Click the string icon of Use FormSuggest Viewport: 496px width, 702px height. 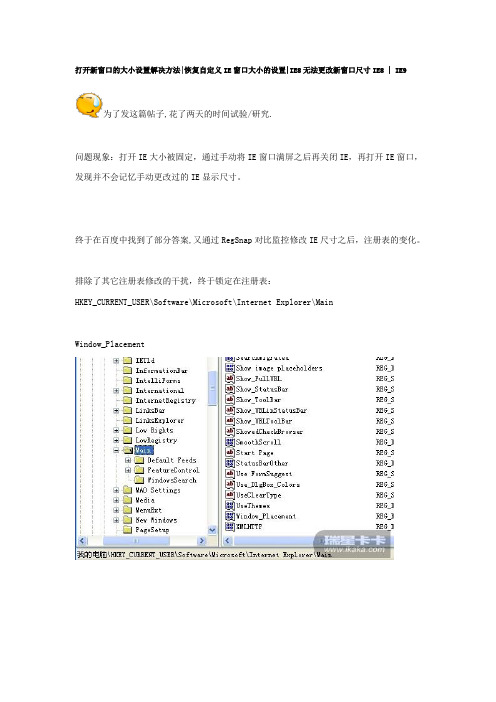(x=230, y=474)
